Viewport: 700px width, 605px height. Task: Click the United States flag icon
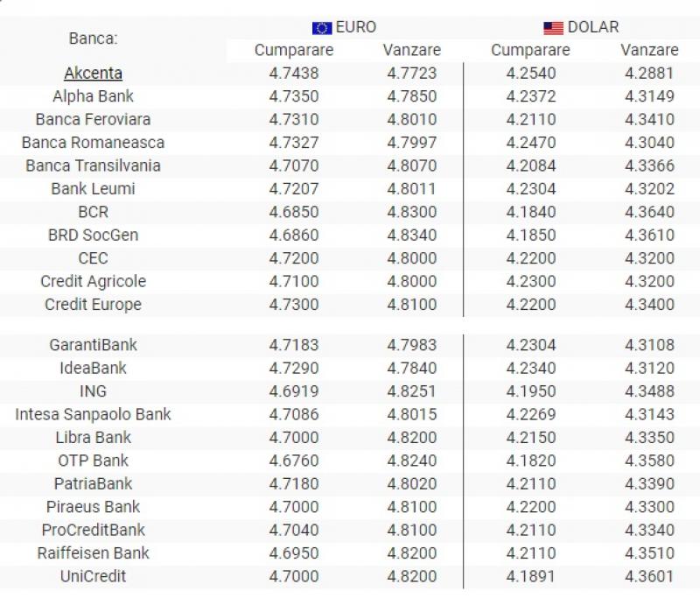tap(553, 27)
